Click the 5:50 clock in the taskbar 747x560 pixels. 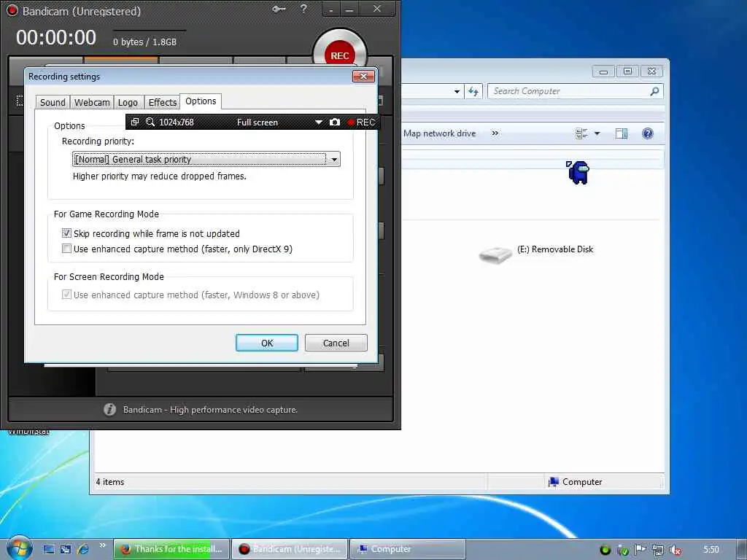coord(711,550)
